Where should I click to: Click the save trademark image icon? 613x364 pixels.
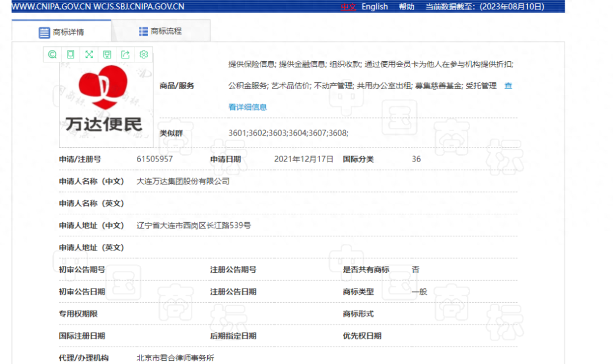point(107,54)
